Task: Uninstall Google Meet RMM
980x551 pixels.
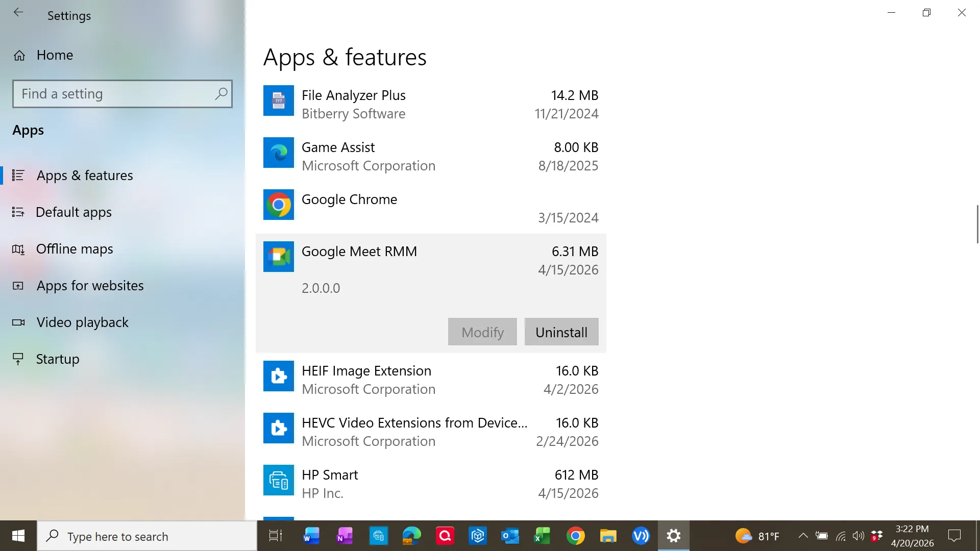Action: [560, 332]
